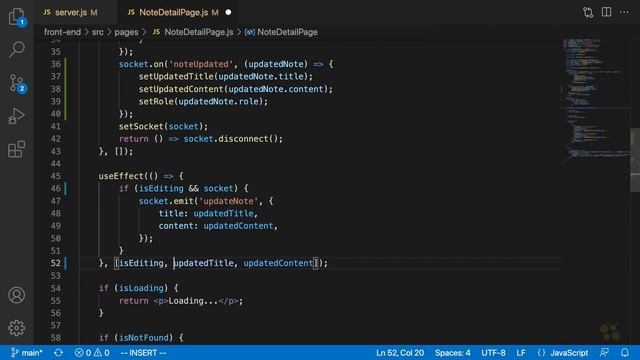Screen dimensions: 640x360
Task: Click UTF-8 encoding selector
Action: 493,353
